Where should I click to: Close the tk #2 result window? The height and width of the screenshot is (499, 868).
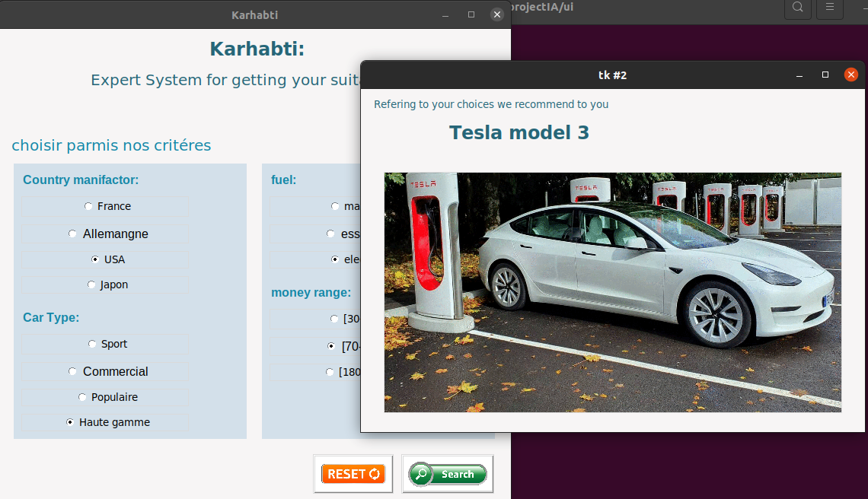click(x=850, y=75)
